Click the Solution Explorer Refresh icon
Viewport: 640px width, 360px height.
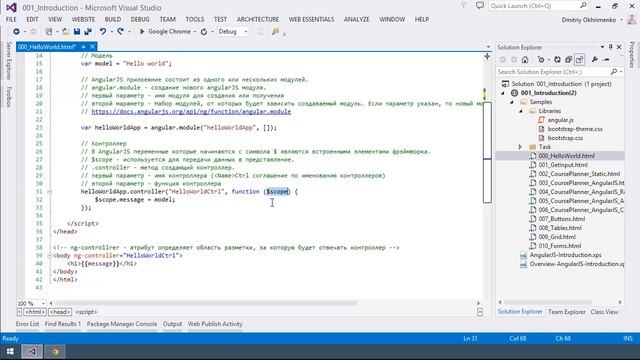point(557,60)
